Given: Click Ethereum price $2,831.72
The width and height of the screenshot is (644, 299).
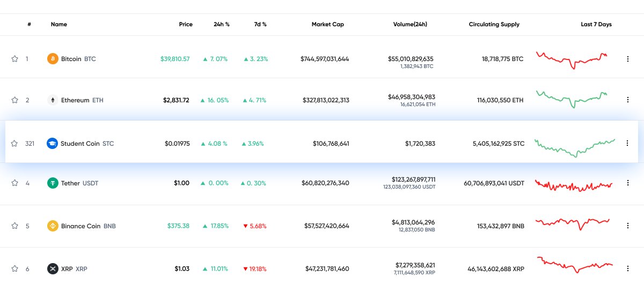Looking at the screenshot, I should (176, 100).
